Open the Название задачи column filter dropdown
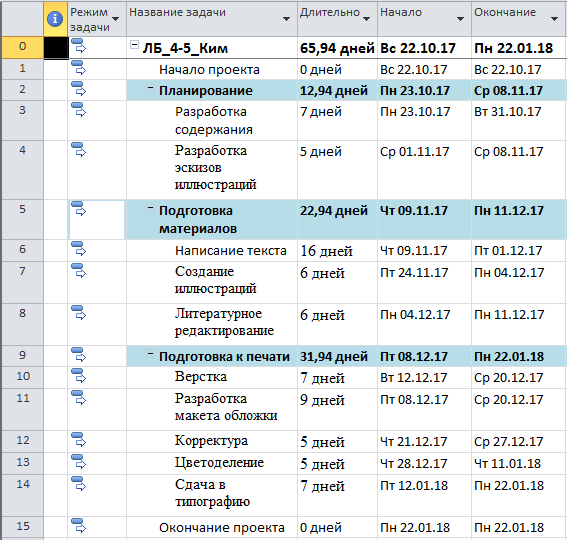The image size is (567, 540). pyautogui.click(x=286, y=19)
